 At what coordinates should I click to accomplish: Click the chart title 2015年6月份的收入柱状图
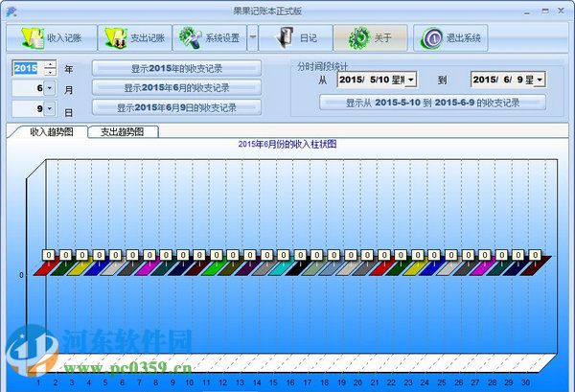coord(287,144)
